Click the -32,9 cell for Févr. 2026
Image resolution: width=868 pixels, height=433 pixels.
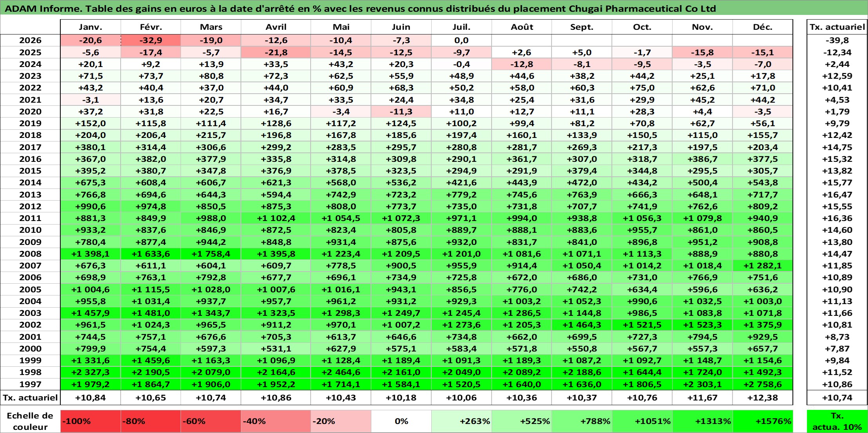(x=151, y=40)
